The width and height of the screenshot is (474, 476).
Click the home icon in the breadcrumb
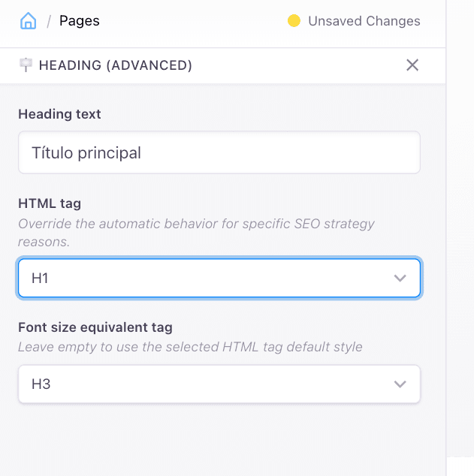click(28, 21)
